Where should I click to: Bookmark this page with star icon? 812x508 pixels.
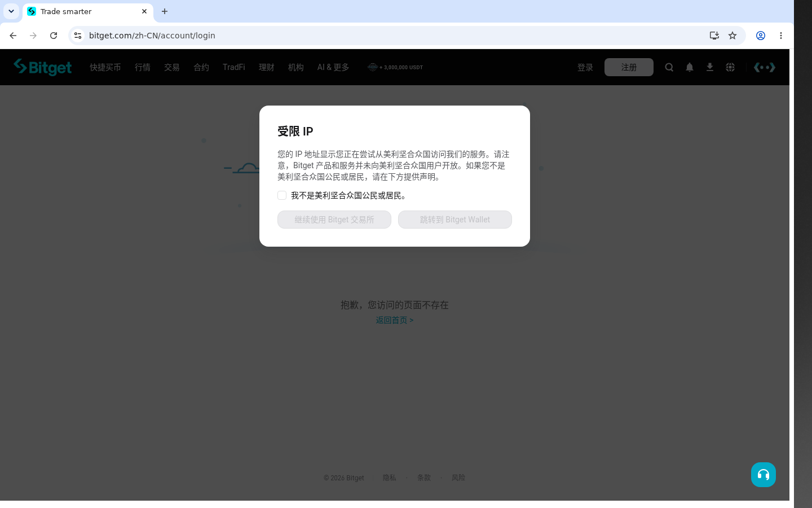pos(732,36)
